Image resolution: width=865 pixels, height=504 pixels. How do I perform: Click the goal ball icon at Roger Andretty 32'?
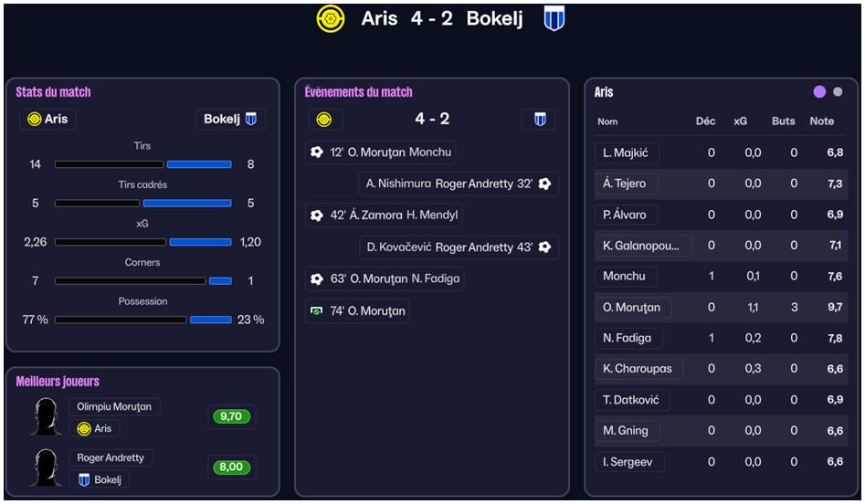click(x=545, y=184)
